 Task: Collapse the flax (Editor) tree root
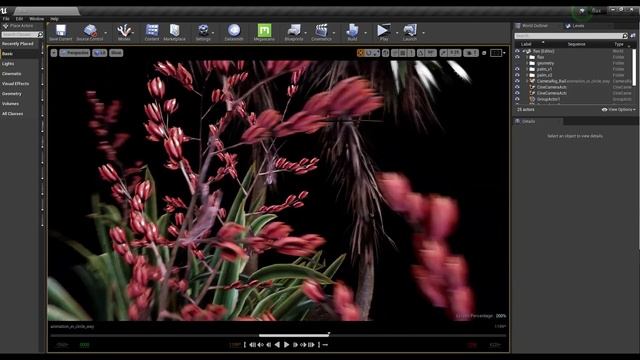pos(524,51)
